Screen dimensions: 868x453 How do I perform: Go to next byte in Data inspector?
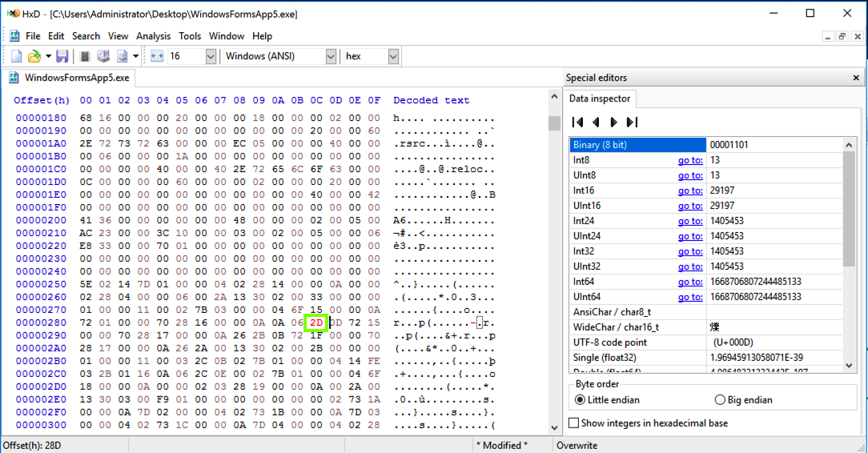pos(613,122)
